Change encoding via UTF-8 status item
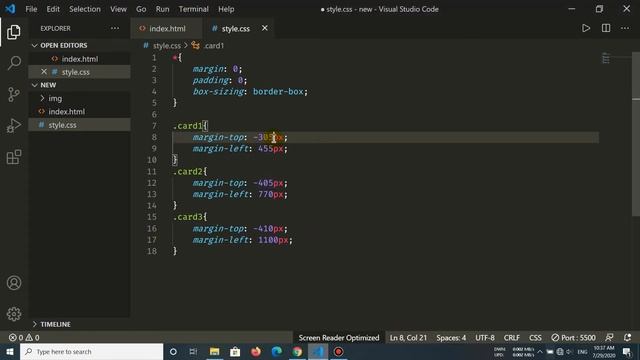 coord(485,338)
